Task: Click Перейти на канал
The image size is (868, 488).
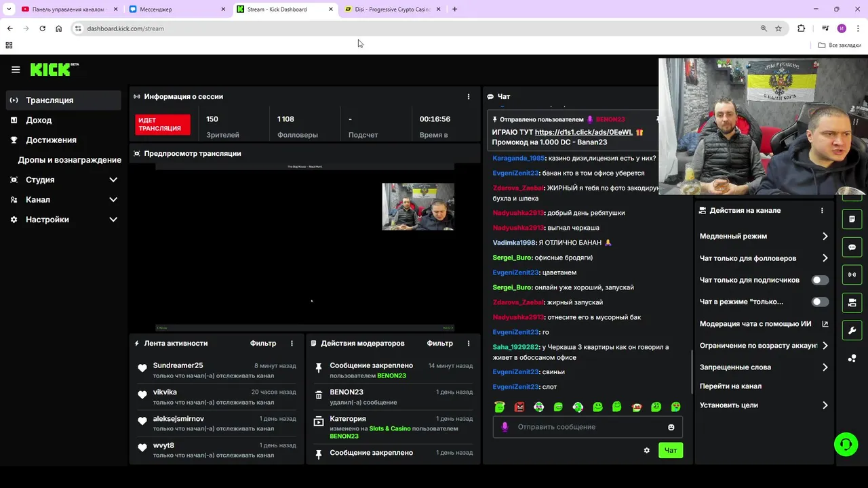Action: click(730, 386)
